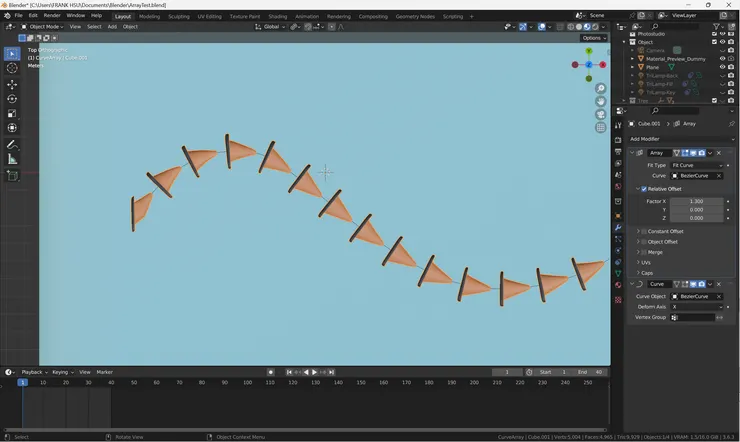Activate the Cursor tool

[x=12, y=68]
